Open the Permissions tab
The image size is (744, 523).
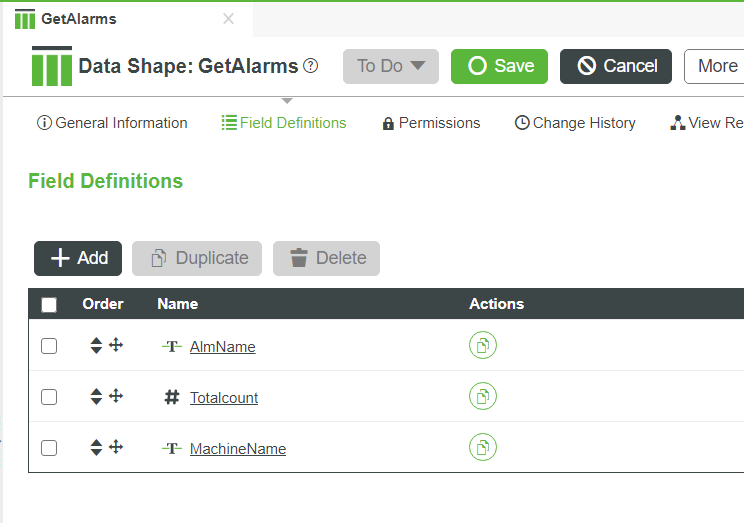coord(431,123)
